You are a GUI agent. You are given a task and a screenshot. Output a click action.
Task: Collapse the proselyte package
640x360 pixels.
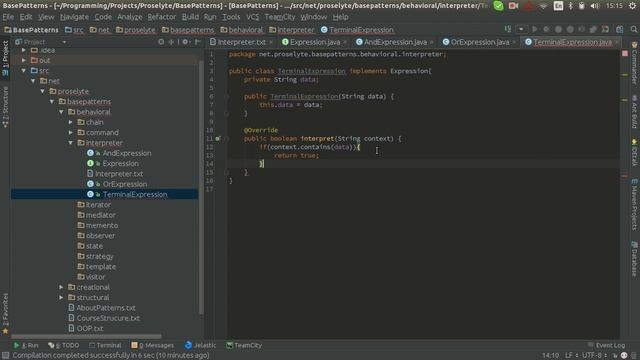click(42, 91)
